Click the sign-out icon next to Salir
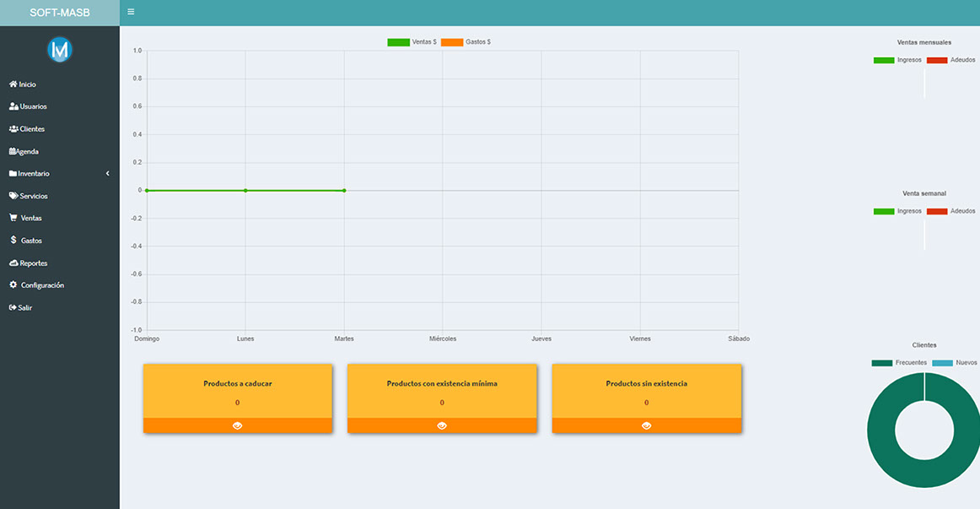 pyautogui.click(x=13, y=308)
